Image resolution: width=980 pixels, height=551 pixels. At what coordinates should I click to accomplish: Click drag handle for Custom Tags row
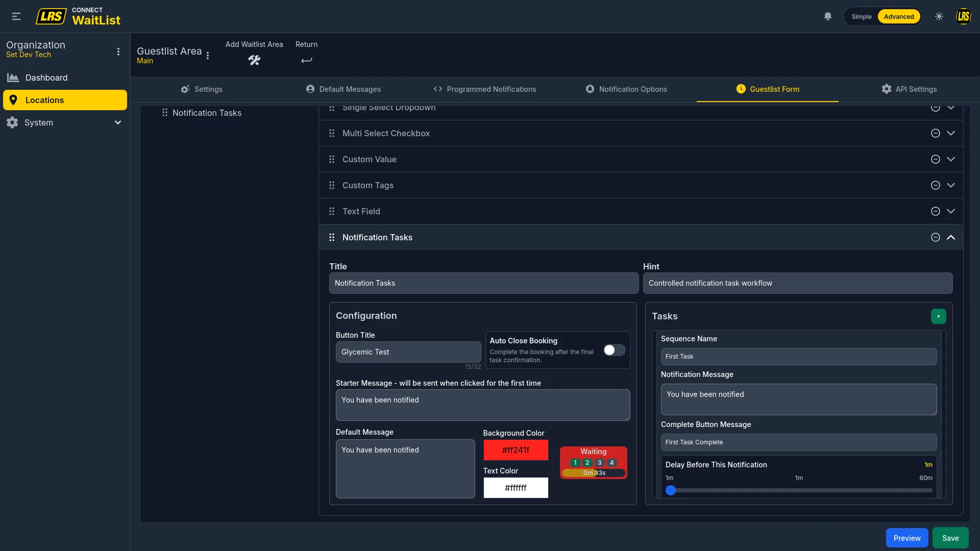(x=332, y=185)
